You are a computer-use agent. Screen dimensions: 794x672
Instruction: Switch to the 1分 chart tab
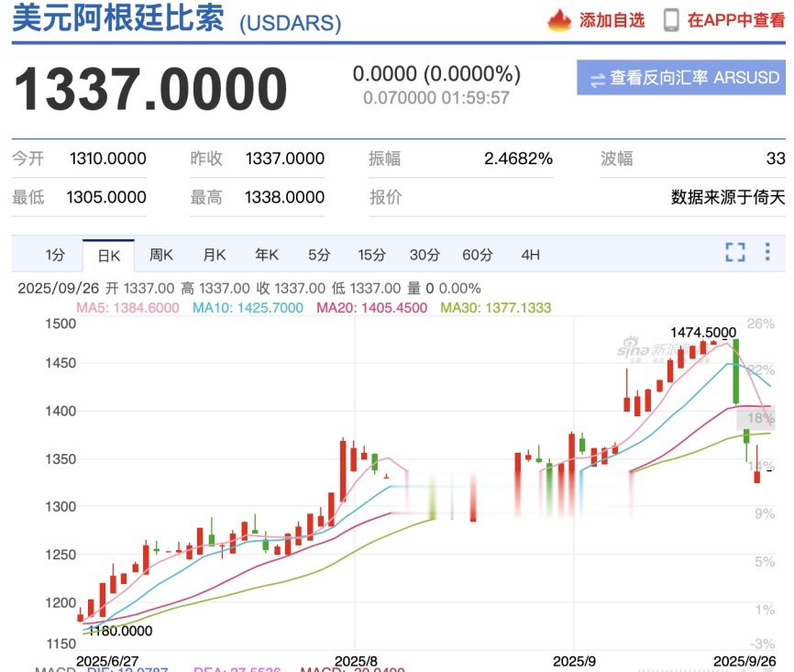pyautogui.click(x=55, y=255)
